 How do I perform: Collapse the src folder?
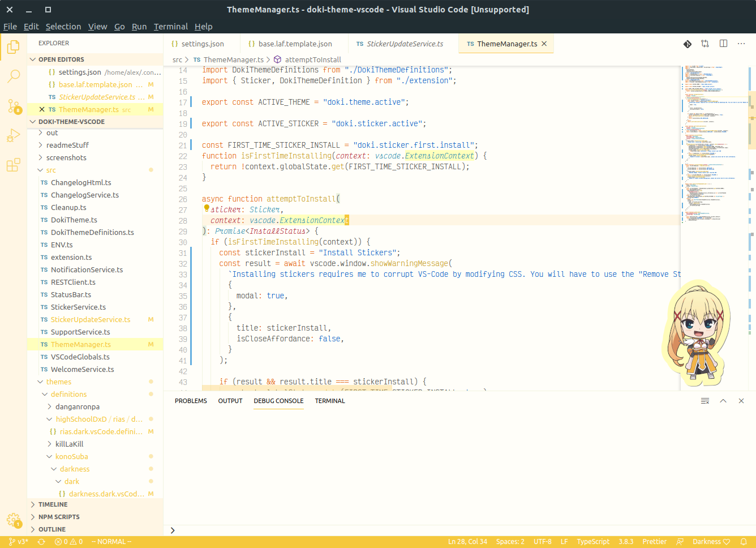[x=51, y=170]
